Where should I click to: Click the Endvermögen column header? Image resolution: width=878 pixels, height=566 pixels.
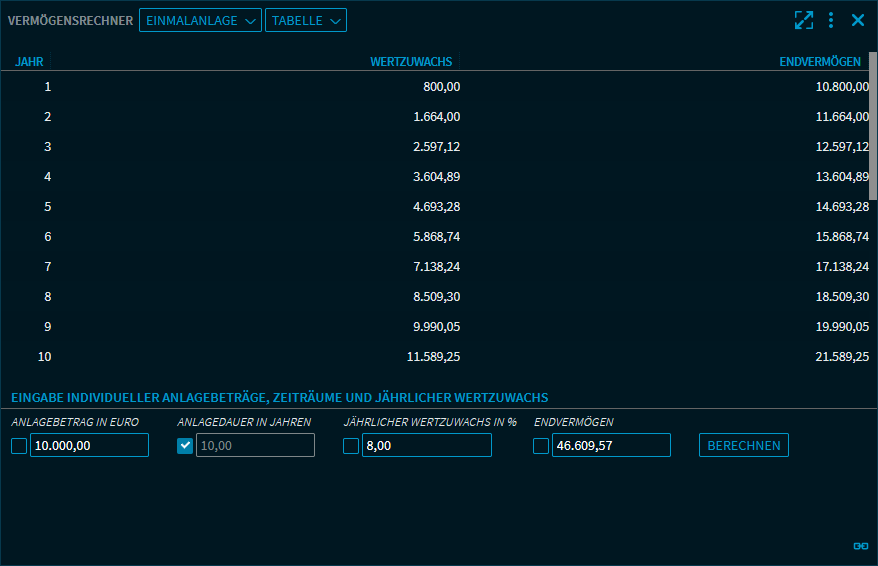(x=819, y=62)
